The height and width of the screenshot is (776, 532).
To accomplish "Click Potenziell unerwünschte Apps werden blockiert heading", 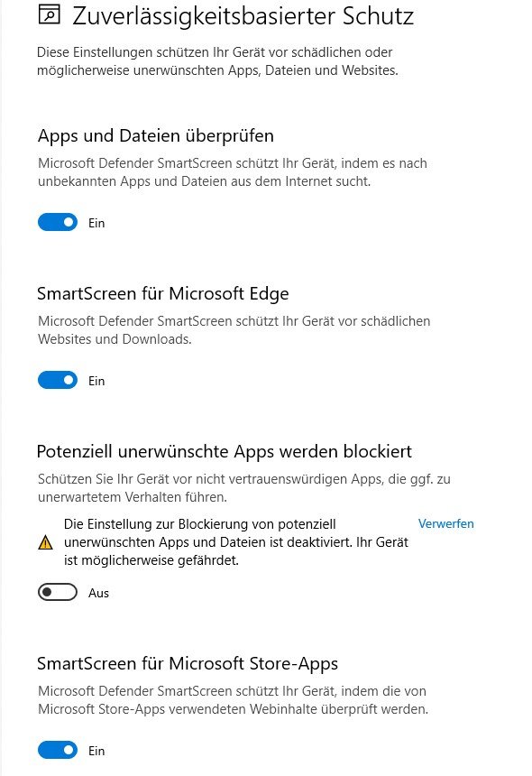I will pos(225,451).
